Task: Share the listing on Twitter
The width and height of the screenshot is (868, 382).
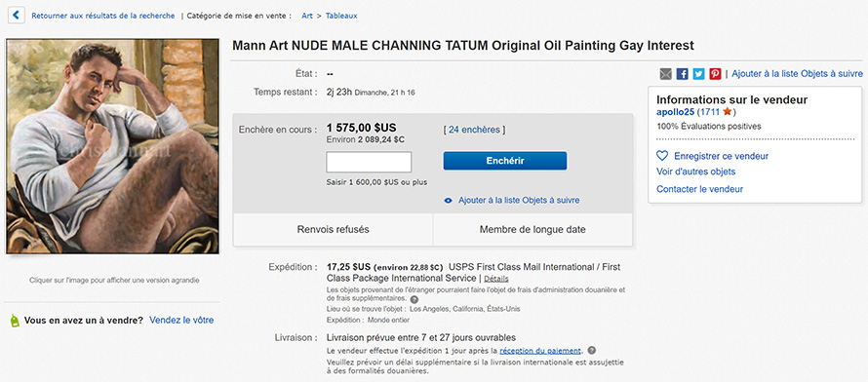Action: click(699, 74)
